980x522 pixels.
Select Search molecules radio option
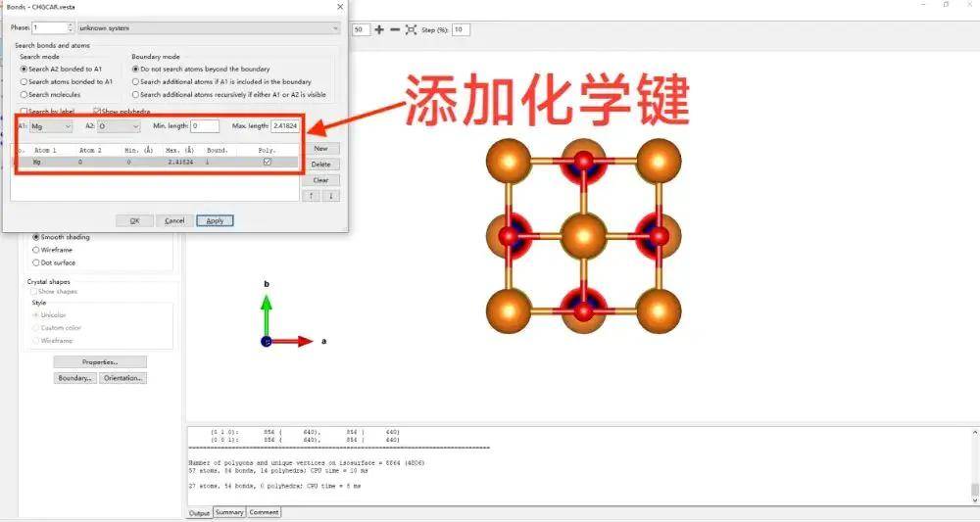coord(24,95)
